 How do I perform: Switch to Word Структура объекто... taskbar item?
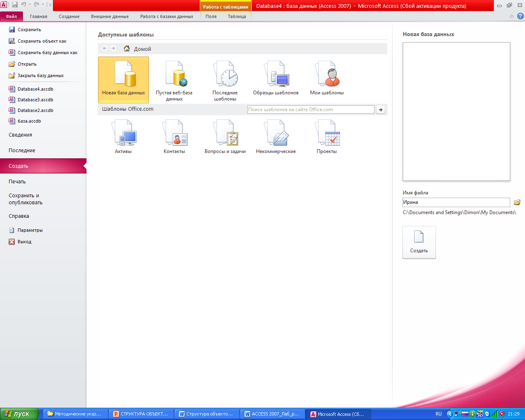point(207,414)
